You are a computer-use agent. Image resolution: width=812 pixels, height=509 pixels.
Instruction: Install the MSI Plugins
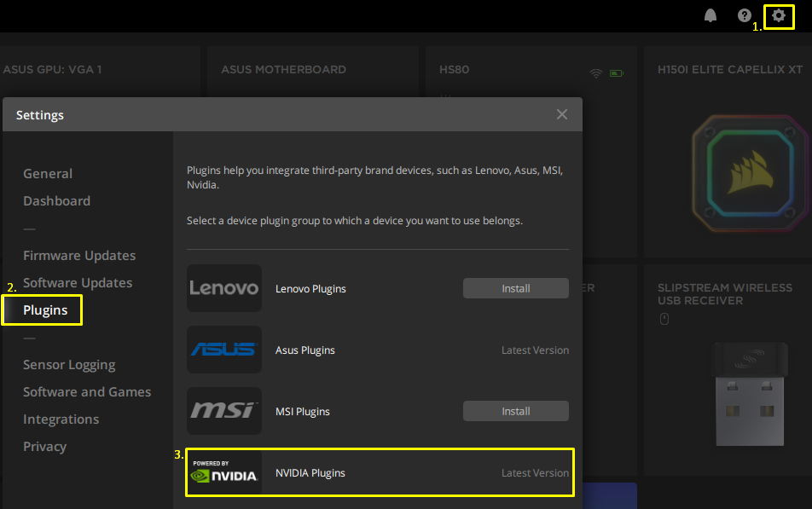pyautogui.click(x=515, y=410)
